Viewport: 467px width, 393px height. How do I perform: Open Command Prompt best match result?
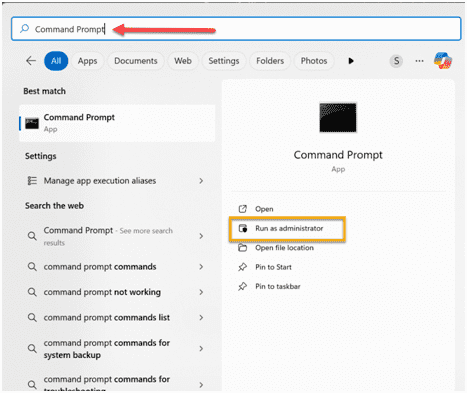coord(117,123)
